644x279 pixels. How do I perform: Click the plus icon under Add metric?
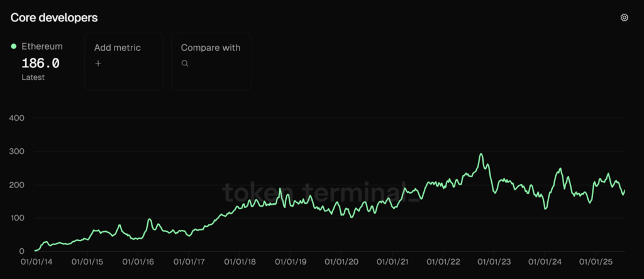[98, 63]
